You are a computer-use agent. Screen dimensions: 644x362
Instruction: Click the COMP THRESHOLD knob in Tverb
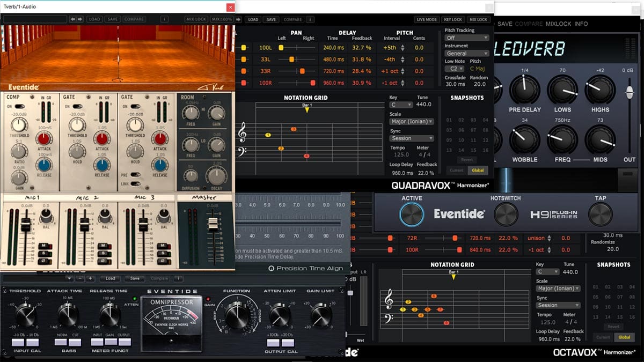pyautogui.click(x=19, y=125)
